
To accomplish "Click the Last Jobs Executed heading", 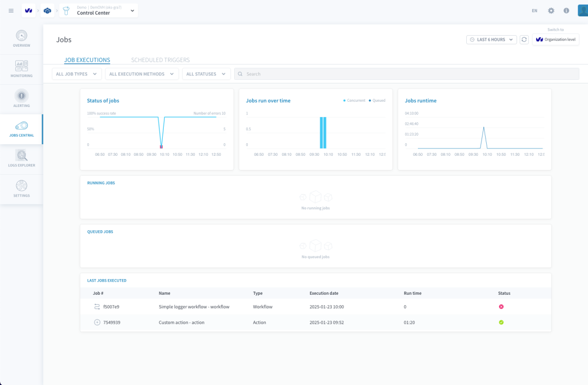I will click(107, 281).
